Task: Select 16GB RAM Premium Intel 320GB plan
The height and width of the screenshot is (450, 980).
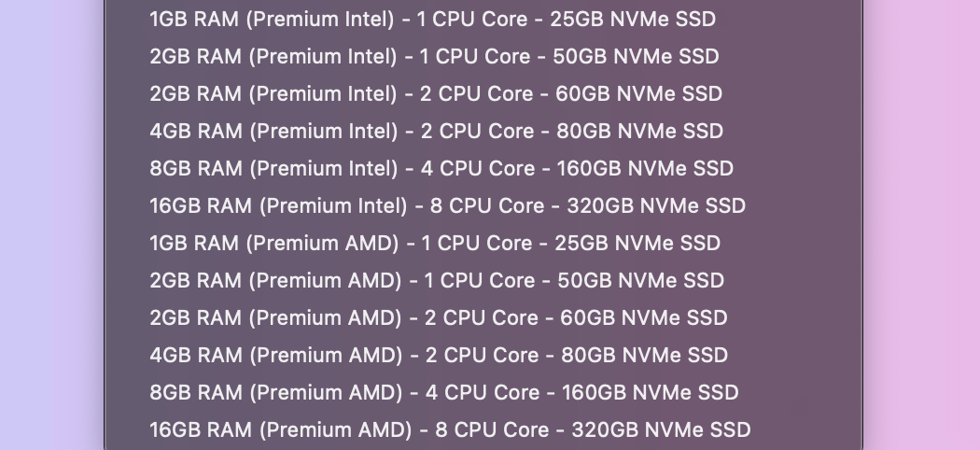Action: [x=447, y=205]
